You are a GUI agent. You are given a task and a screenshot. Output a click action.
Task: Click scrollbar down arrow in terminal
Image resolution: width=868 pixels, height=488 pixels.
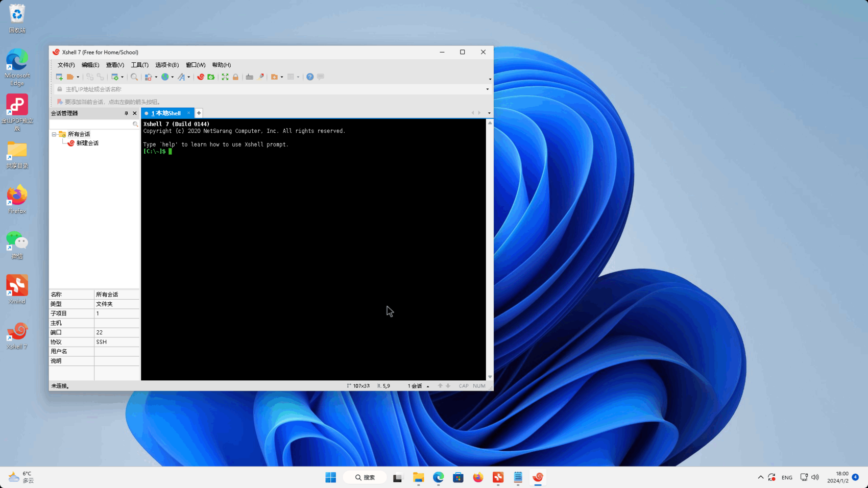coord(490,377)
